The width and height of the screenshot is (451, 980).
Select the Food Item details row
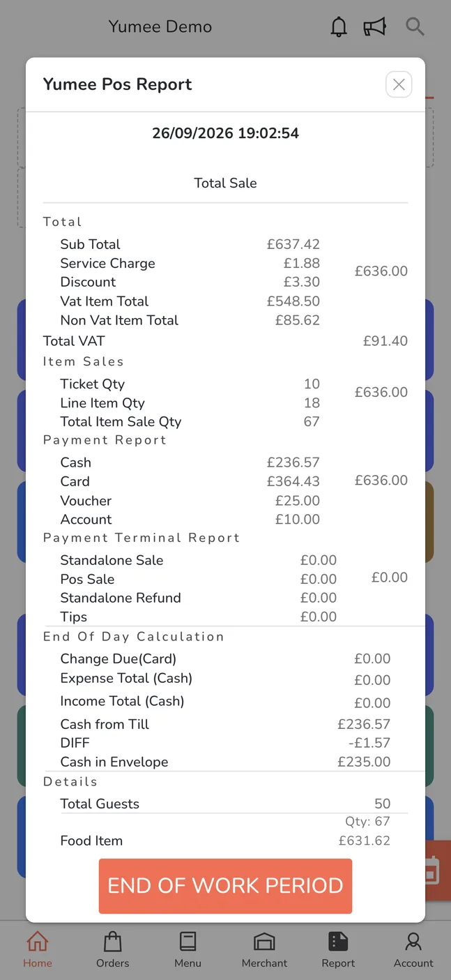tap(225, 840)
